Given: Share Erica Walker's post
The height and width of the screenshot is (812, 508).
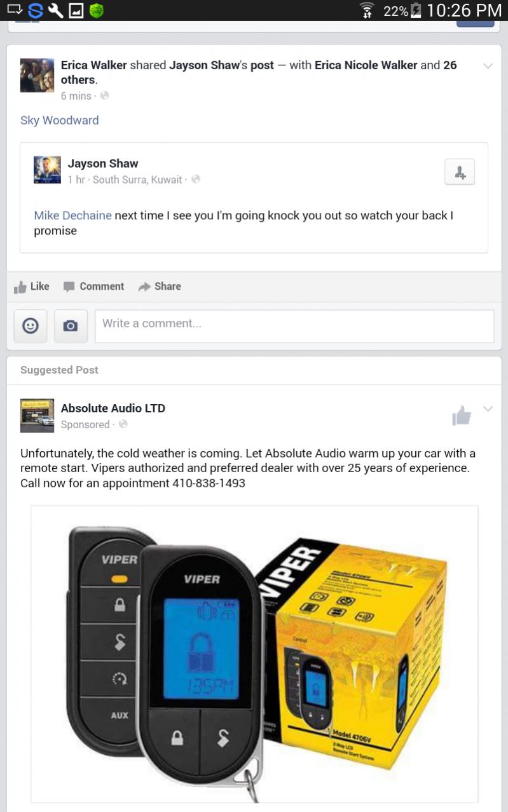Looking at the screenshot, I should [160, 287].
